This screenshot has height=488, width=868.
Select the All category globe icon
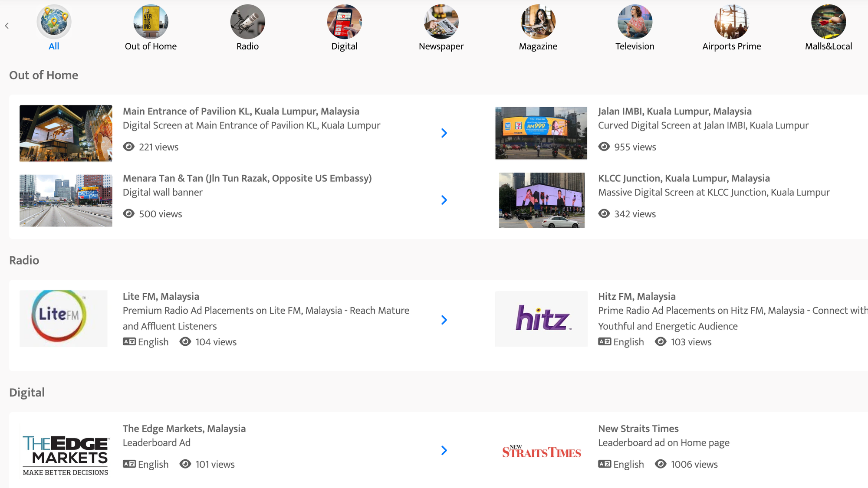tap(54, 22)
